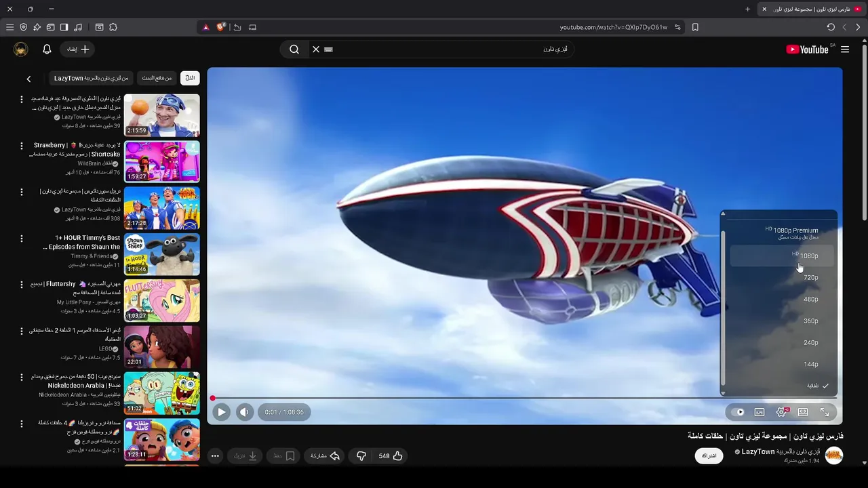This screenshot has width=868, height=488.
Task: Switch to theater mode
Action: (803, 411)
